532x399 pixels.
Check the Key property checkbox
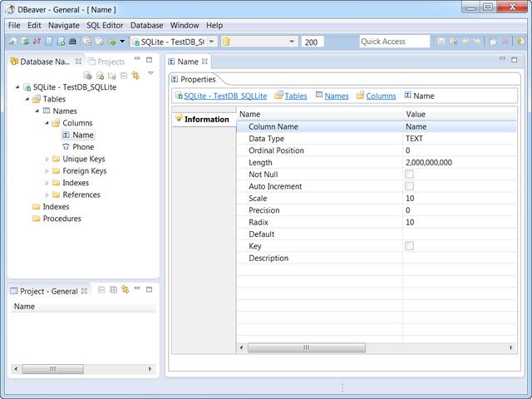pyautogui.click(x=409, y=246)
